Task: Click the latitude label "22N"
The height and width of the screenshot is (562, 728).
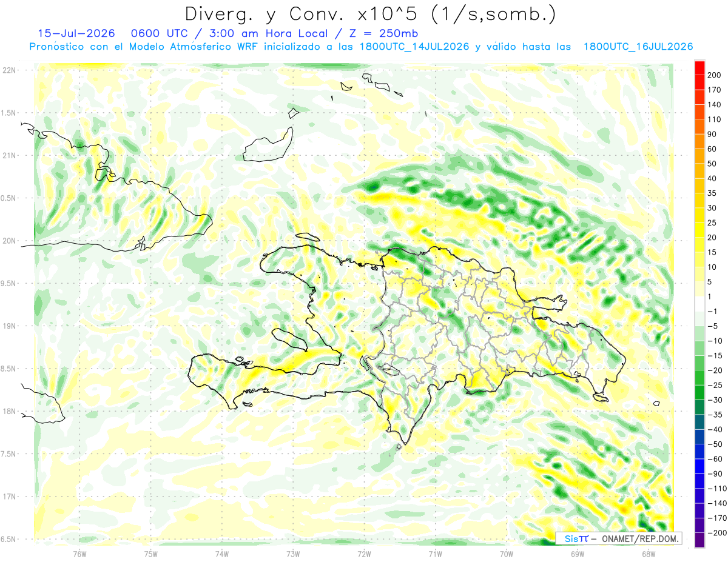Action: pos(9,70)
